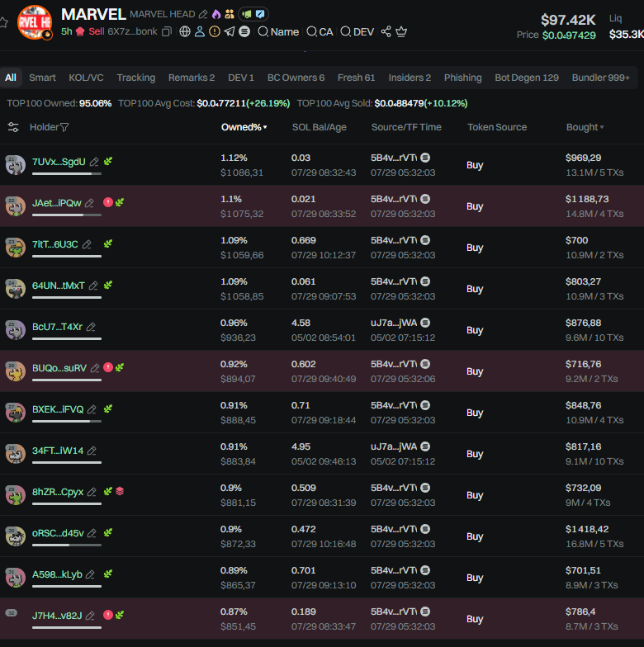Viewport: 644px width, 647px height.
Task: Open holder 7itT...6U3C address
Action: (x=54, y=244)
